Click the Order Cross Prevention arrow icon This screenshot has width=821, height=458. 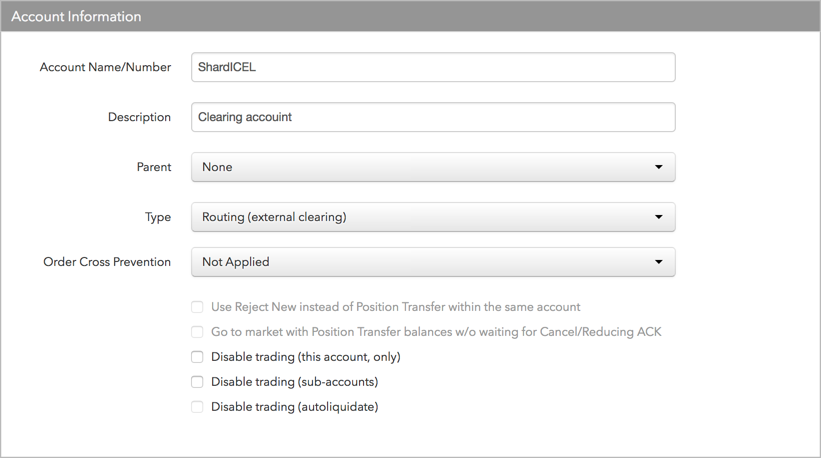tap(659, 262)
